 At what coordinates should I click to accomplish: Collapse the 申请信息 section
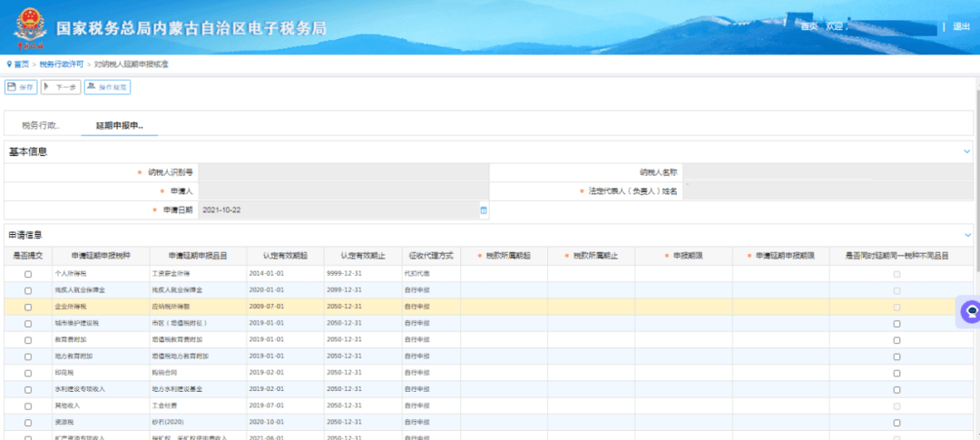(x=967, y=236)
